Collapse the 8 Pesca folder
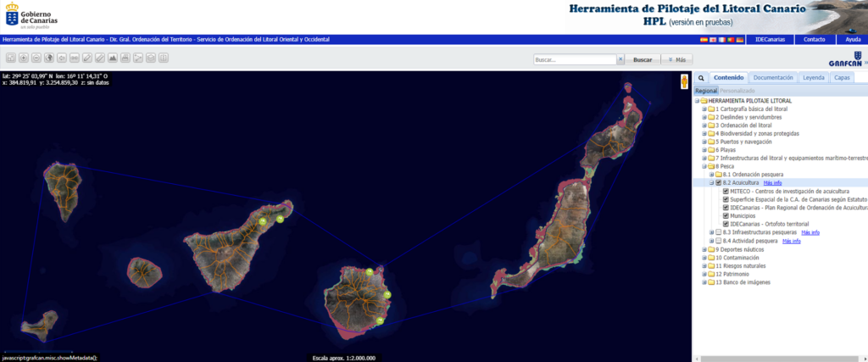This screenshot has height=362, width=868. [704, 166]
